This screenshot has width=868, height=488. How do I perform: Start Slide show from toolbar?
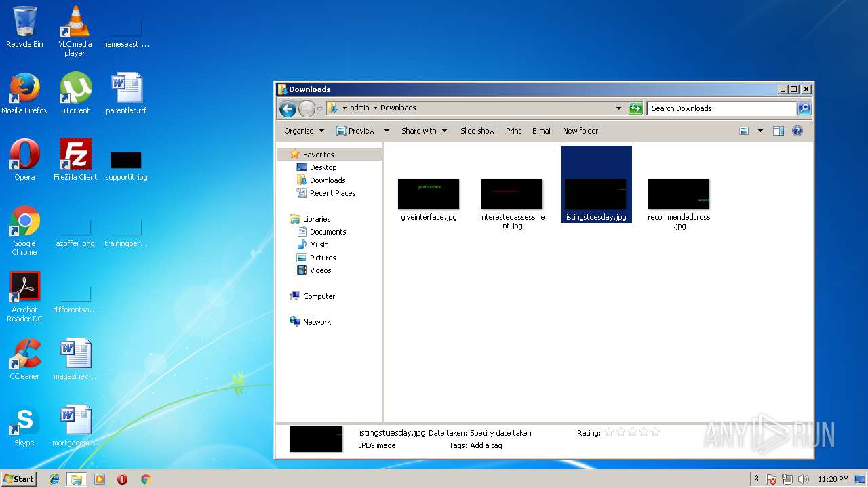(x=477, y=131)
